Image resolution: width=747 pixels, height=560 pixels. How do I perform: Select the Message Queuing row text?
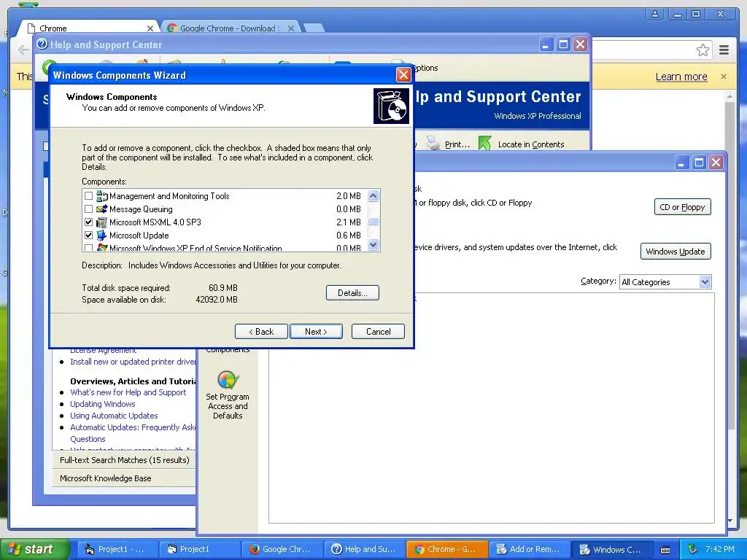pyautogui.click(x=141, y=209)
